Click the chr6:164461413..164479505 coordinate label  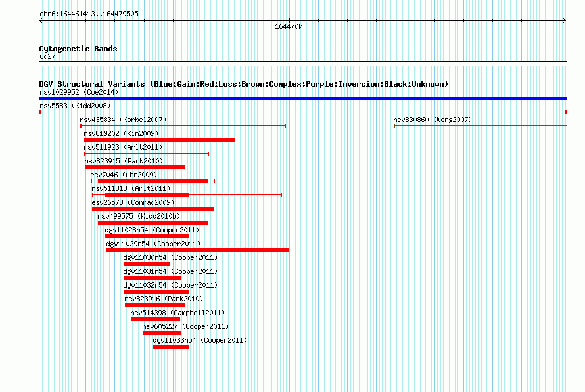click(89, 14)
